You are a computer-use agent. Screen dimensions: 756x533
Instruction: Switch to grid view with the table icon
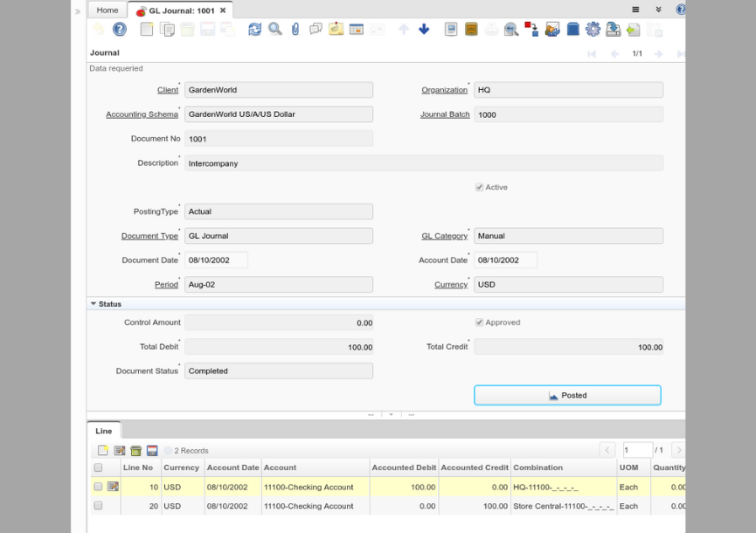(357, 30)
